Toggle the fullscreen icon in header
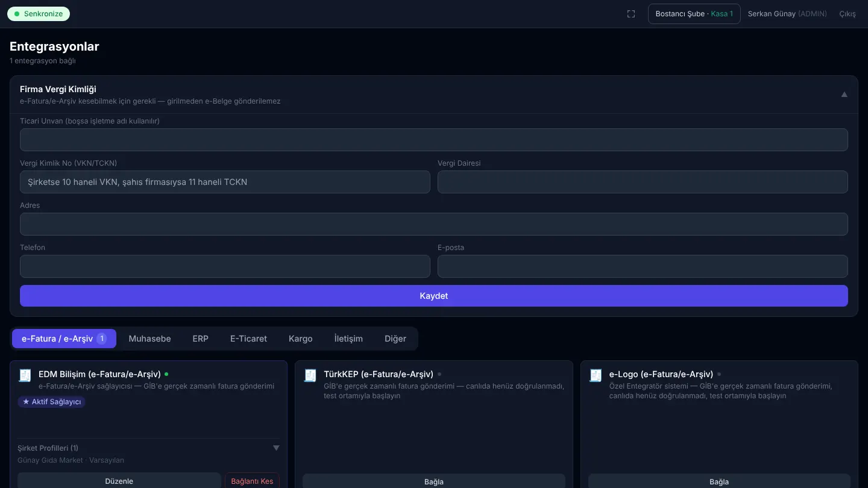Image resolution: width=868 pixels, height=488 pixels. tap(631, 14)
